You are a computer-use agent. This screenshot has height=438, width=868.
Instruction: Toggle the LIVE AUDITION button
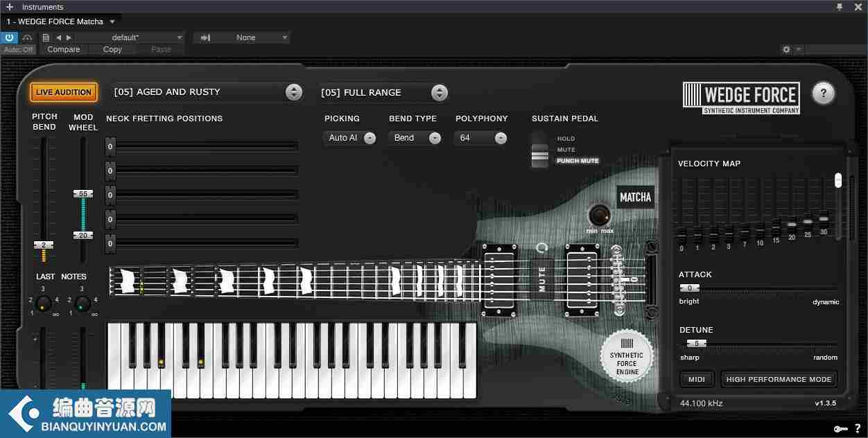pos(64,92)
